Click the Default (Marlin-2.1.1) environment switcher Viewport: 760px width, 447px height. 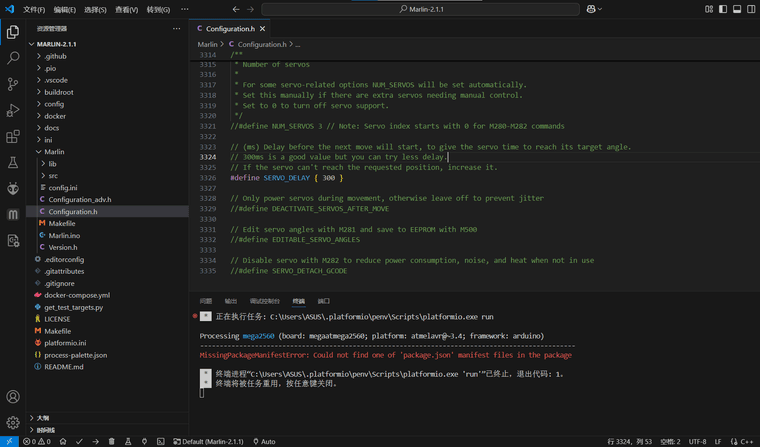click(208, 441)
